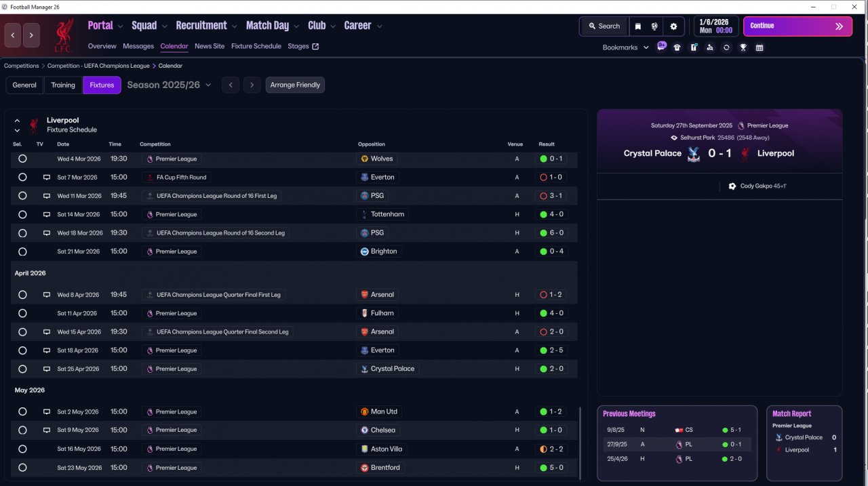Open the Season 2025/26 dropdown
The image size is (868, 486).
(170, 85)
